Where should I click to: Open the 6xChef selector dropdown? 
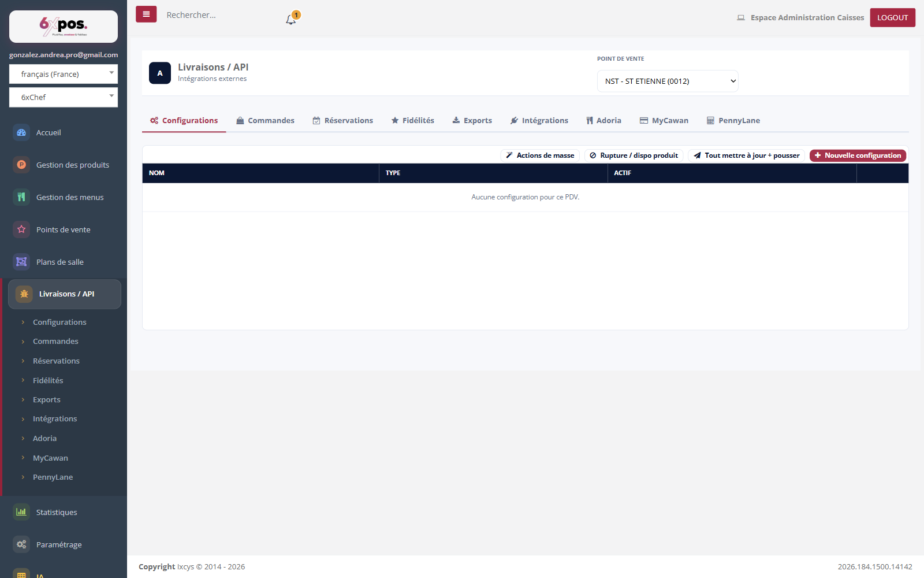point(64,97)
